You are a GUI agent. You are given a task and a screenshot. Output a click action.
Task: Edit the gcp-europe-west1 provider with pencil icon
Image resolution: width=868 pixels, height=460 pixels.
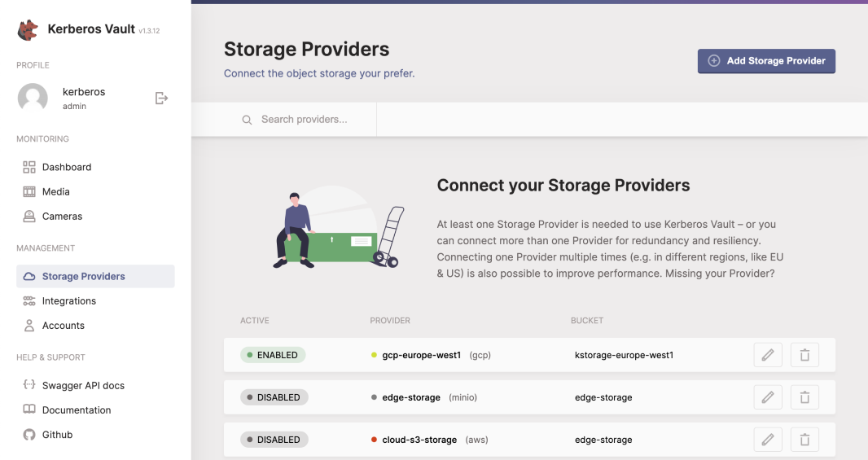coord(767,355)
